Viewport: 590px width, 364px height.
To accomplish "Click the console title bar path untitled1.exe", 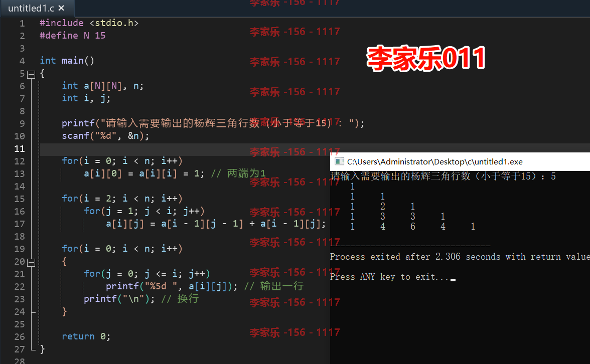I will coord(434,161).
